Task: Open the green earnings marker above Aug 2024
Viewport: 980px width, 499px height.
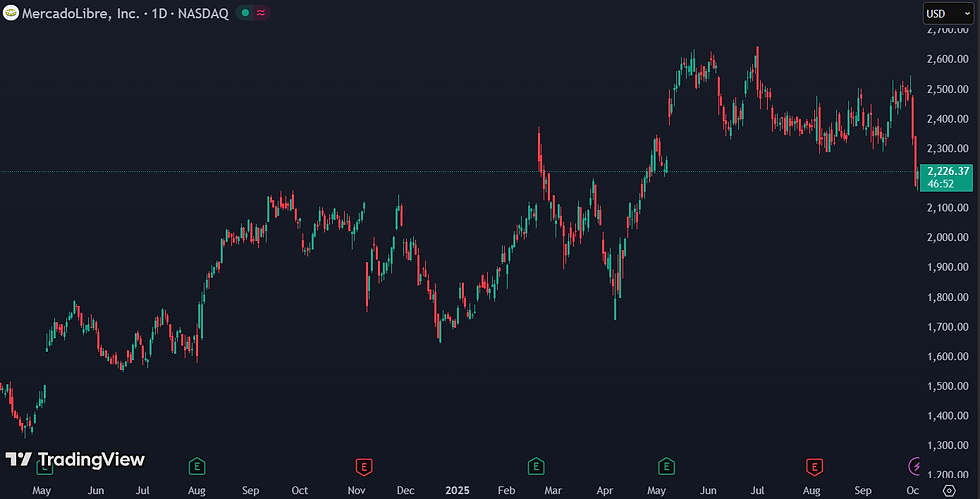Action: pyautogui.click(x=197, y=466)
